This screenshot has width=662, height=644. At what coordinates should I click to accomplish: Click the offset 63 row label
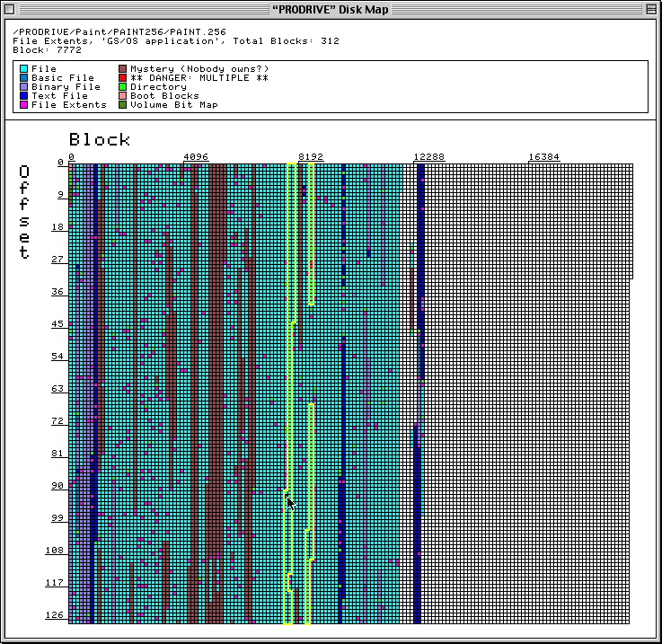(57, 389)
